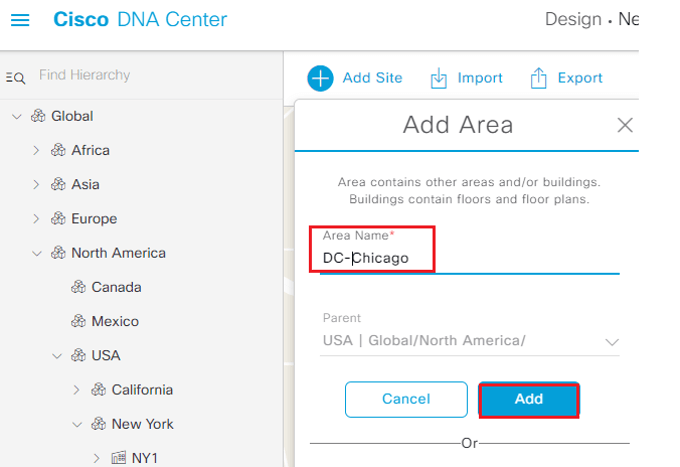
Task: Expand the California tree node
Action: coord(76,390)
